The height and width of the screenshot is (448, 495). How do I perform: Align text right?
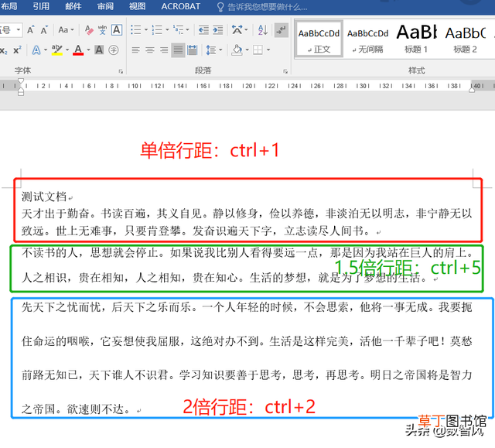[x=164, y=50]
